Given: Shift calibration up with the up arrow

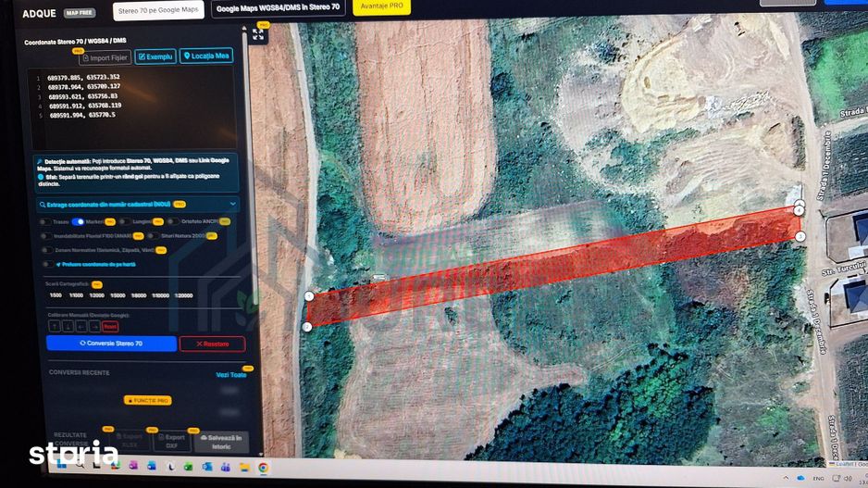Looking at the screenshot, I should click(x=55, y=327).
